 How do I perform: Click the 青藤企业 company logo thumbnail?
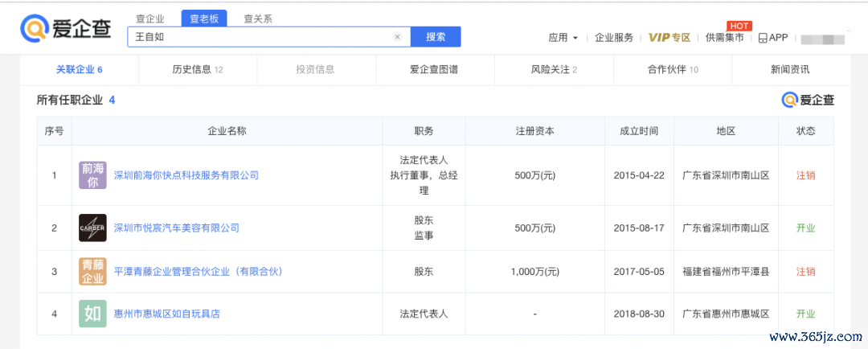point(92,272)
